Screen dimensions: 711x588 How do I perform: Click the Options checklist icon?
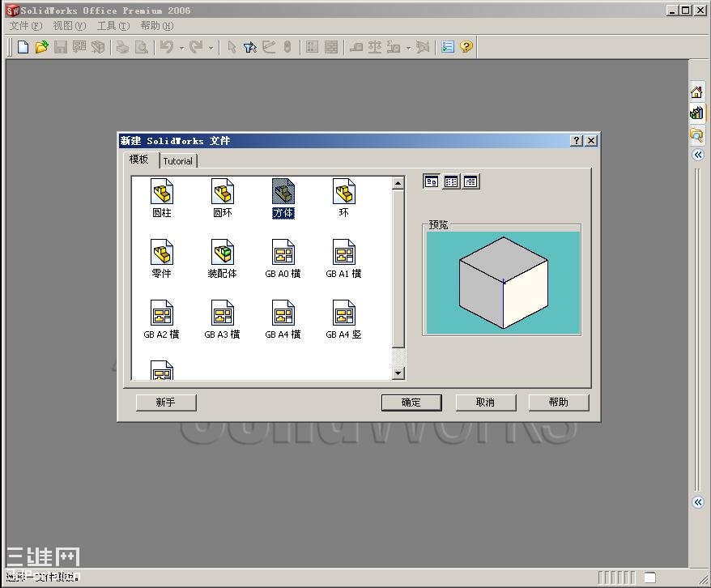(448, 47)
